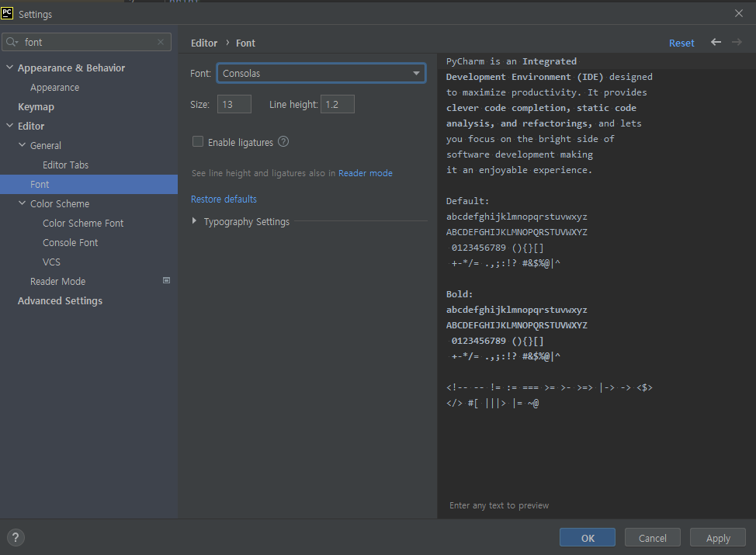The width and height of the screenshot is (756, 555).
Task: Click the Line height input field
Action: [338, 104]
